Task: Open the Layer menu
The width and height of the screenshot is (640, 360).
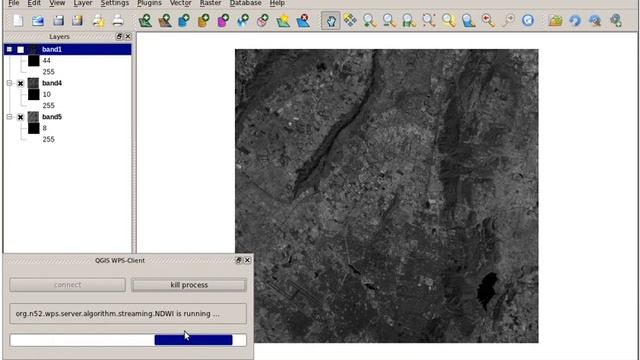Action: click(x=83, y=3)
